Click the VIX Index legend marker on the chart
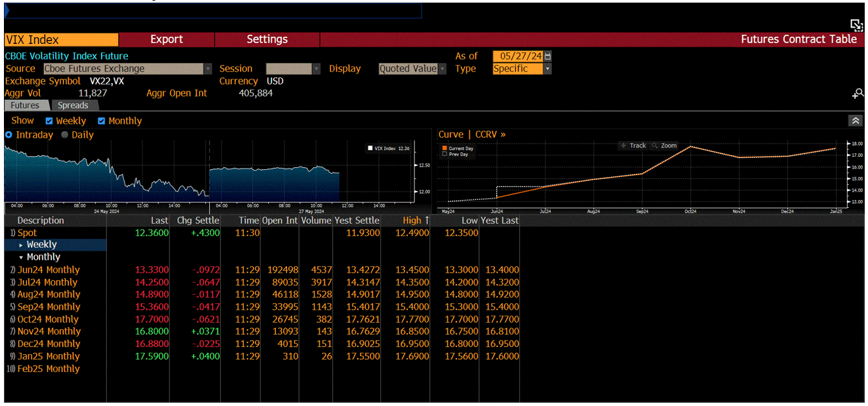This screenshot has width=868, height=406. (370, 148)
